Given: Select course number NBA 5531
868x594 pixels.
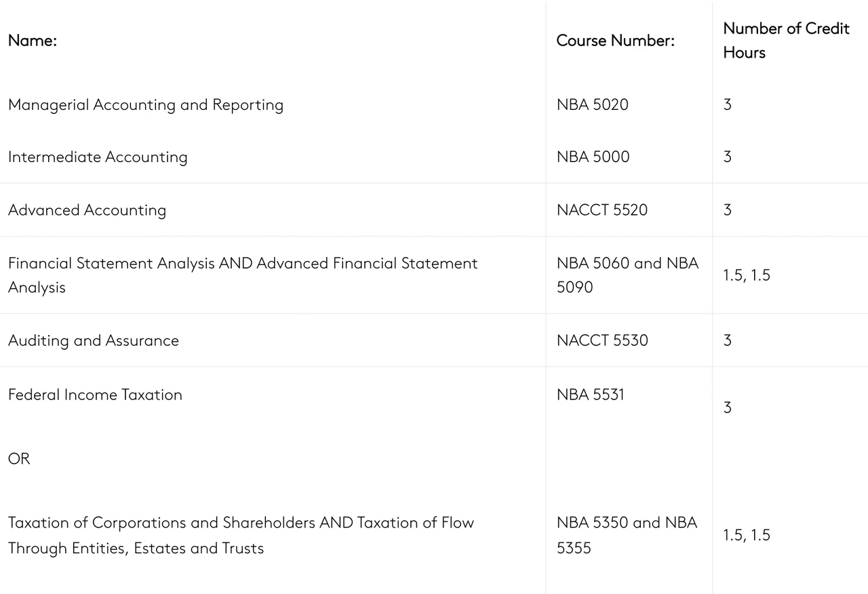Looking at the screenshot, I should (590, 395).
